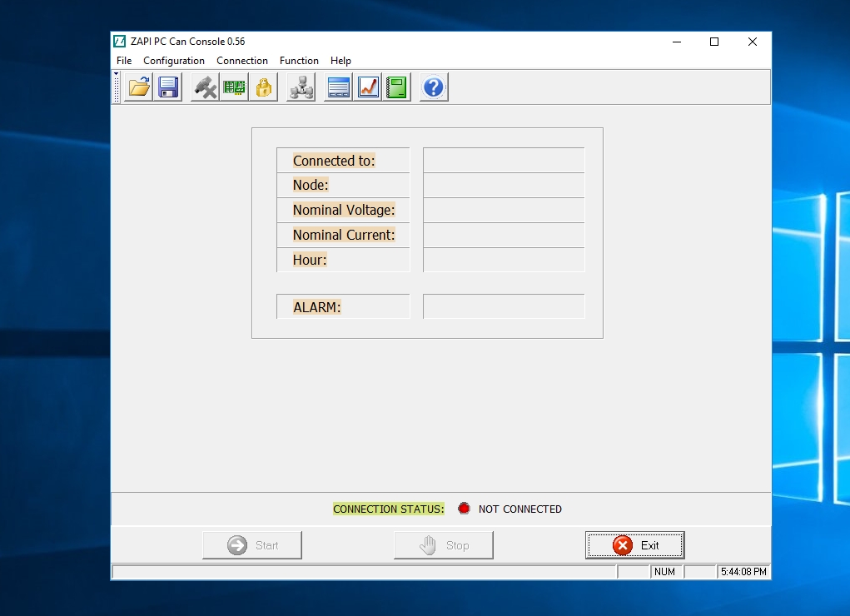Click the 'ALARM:' label
The width and height of the screenshot is (850, 616).
316,307
